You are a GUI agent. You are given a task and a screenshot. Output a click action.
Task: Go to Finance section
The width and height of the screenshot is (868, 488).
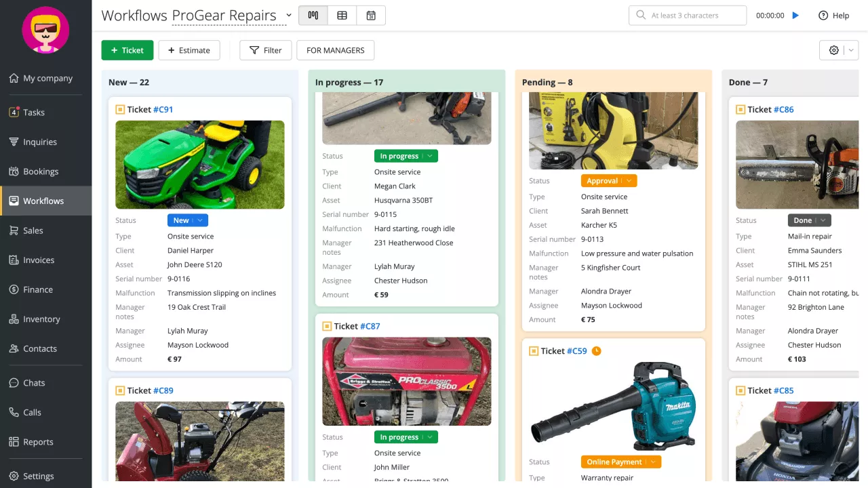(46, 289)
